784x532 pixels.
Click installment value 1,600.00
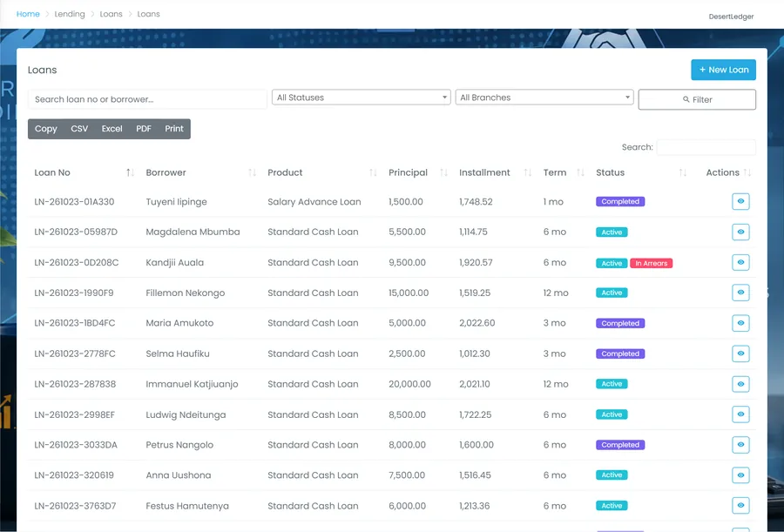476,445
